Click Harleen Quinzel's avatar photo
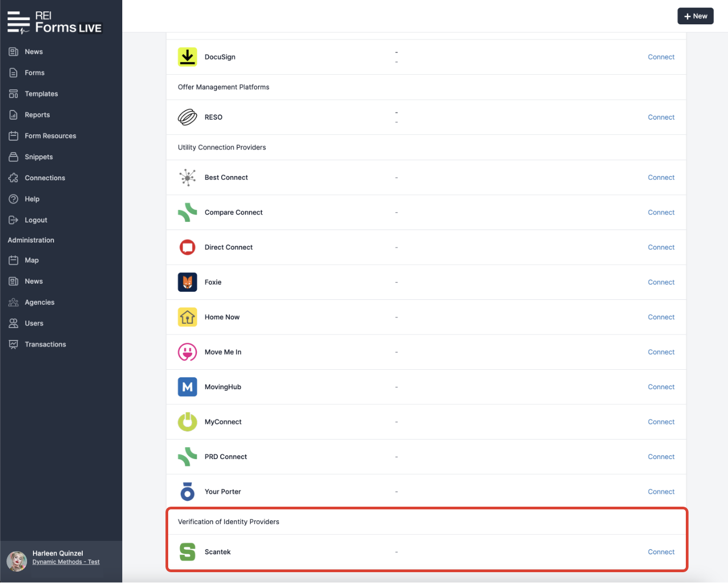Screen dimensions: 728x583 point(17,561)
